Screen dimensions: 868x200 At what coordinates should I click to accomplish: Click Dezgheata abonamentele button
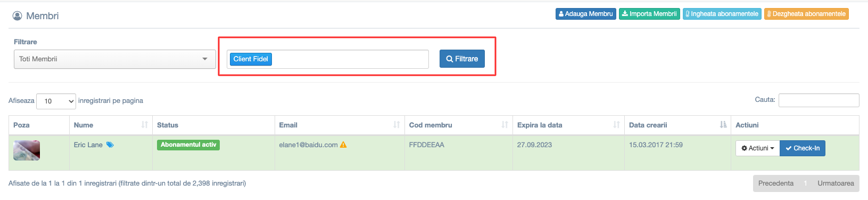pyautogui.click(x=806, y=14)
